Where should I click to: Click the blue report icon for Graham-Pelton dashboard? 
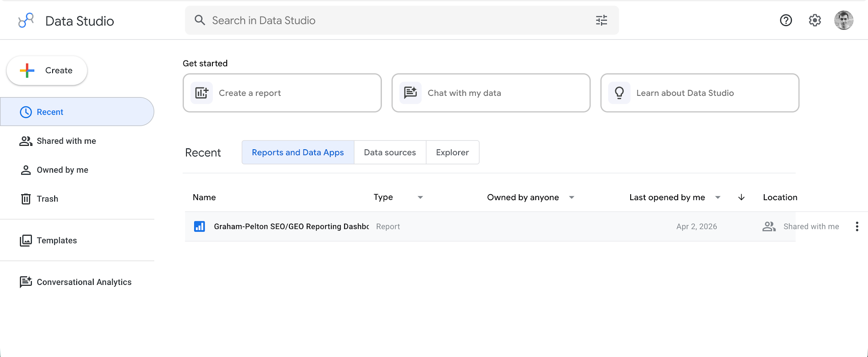point(200,226)
